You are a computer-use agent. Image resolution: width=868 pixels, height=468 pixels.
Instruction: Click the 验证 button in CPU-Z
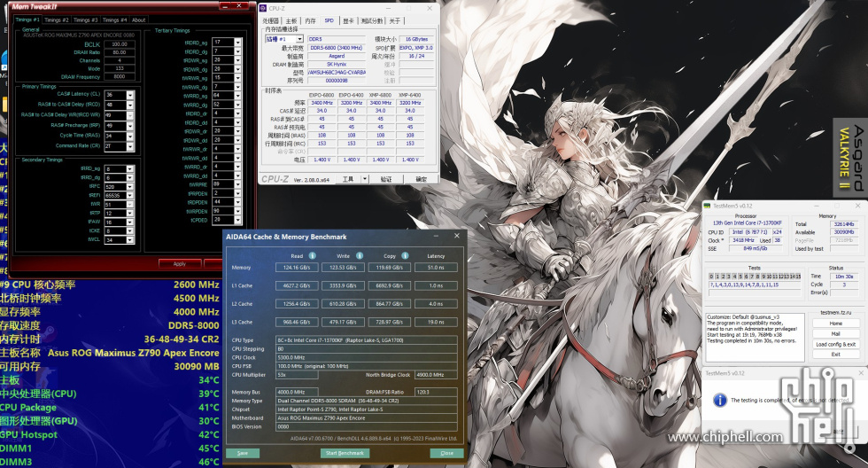tap(386, 179)
